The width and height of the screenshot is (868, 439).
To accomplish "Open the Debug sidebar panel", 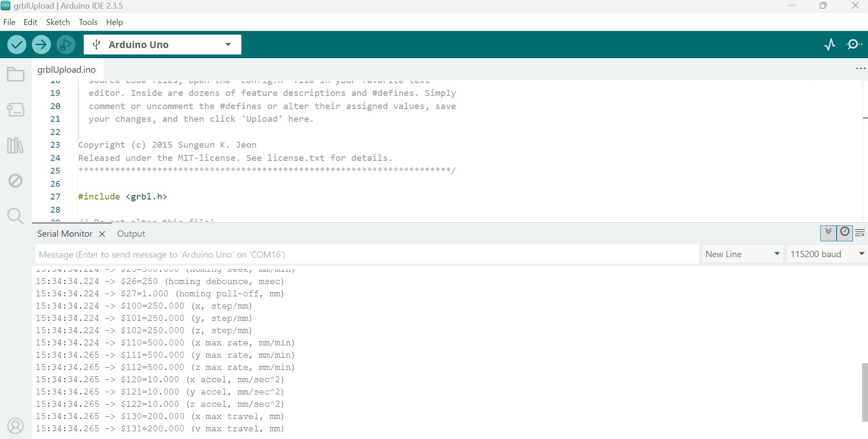I will 15,180.
